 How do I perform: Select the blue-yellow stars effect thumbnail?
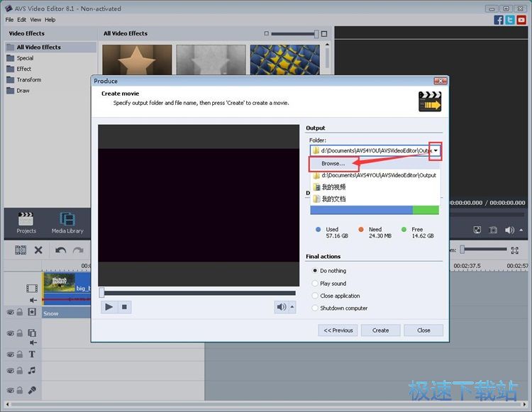coord(285,60)
